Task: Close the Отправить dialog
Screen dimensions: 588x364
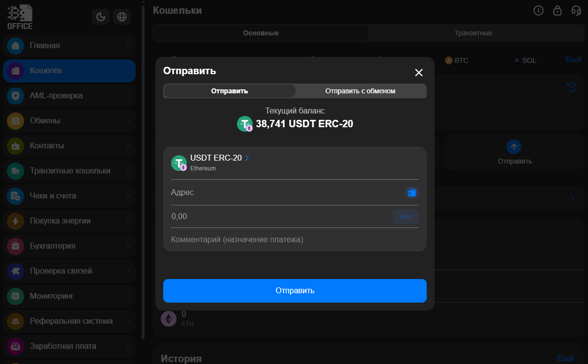Action: (x=418, y=73)
